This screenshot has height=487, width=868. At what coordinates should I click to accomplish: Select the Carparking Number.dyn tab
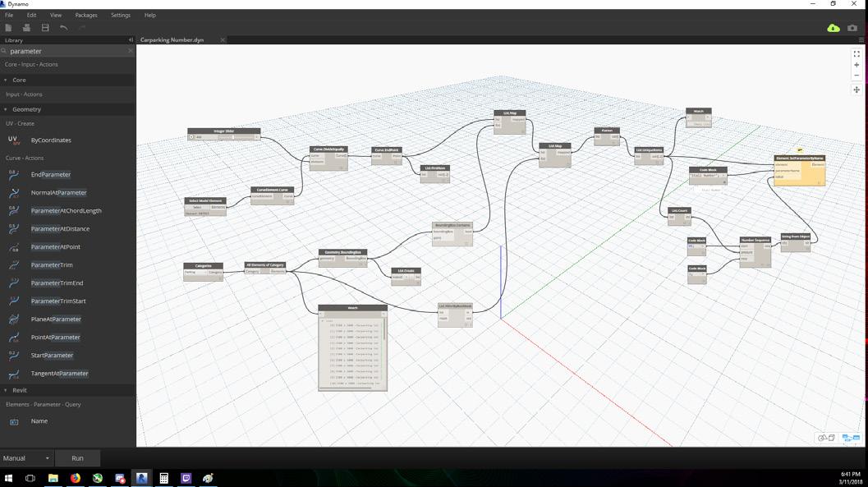pyautogui.click(x=172, y=40)
